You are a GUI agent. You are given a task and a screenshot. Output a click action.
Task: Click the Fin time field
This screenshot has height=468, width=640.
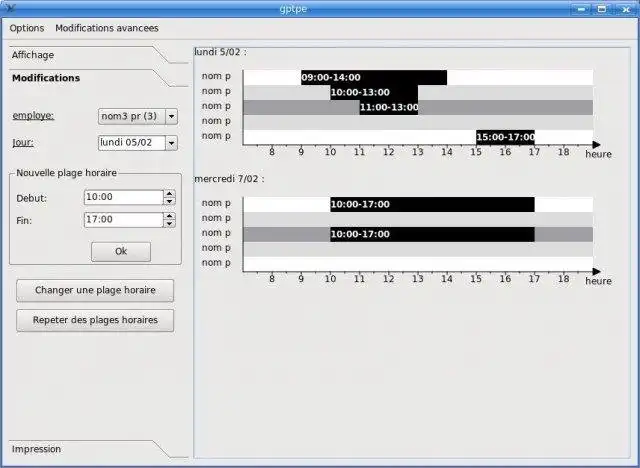point(124,220)
